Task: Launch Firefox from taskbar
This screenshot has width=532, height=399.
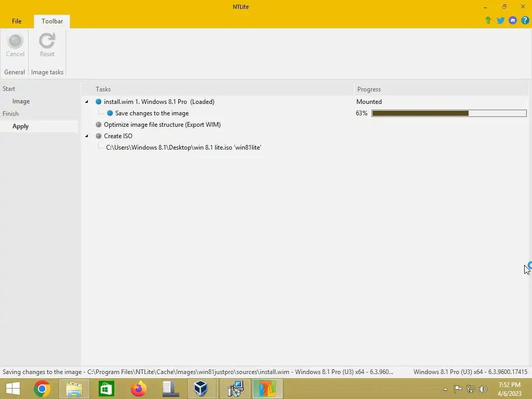Action: click(138, 389)
